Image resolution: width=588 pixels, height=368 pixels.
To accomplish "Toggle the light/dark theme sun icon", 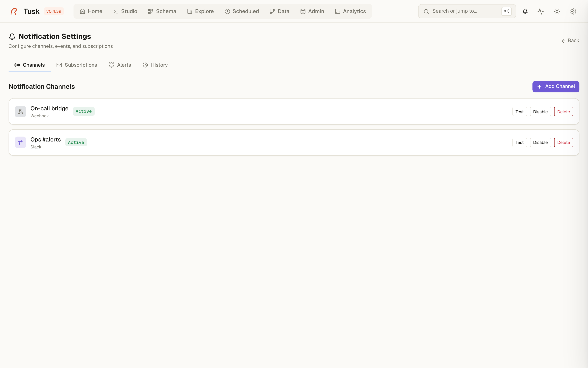I will click(557, 11).
